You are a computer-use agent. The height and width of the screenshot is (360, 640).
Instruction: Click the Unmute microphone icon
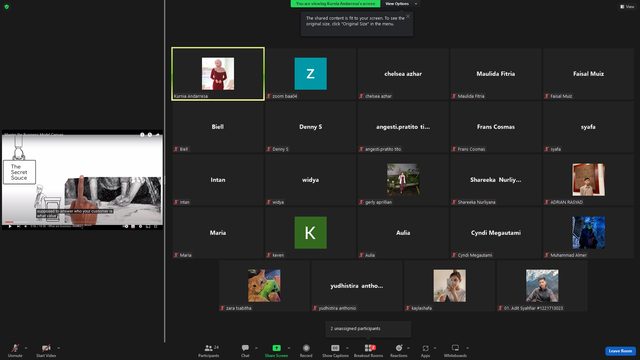15,348
